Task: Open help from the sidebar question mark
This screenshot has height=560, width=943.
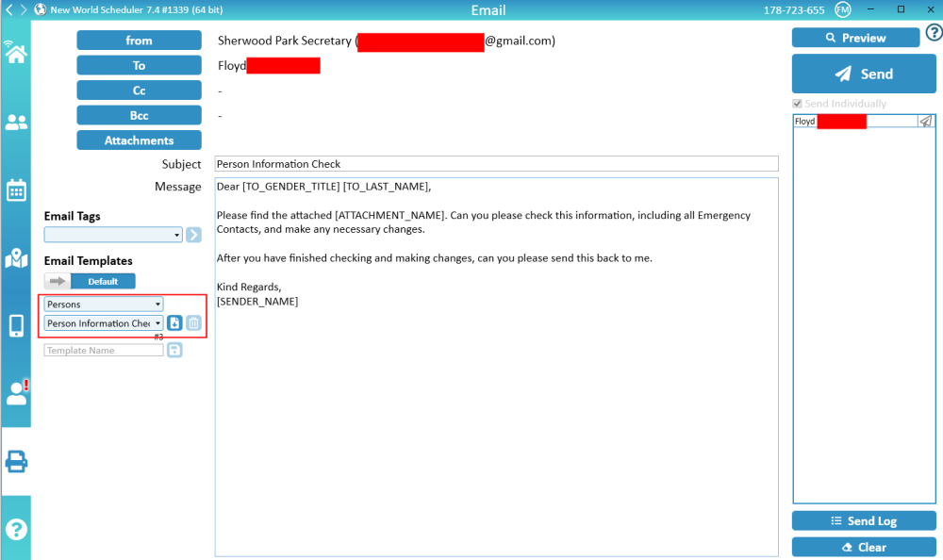Action: tap(16, 529)
